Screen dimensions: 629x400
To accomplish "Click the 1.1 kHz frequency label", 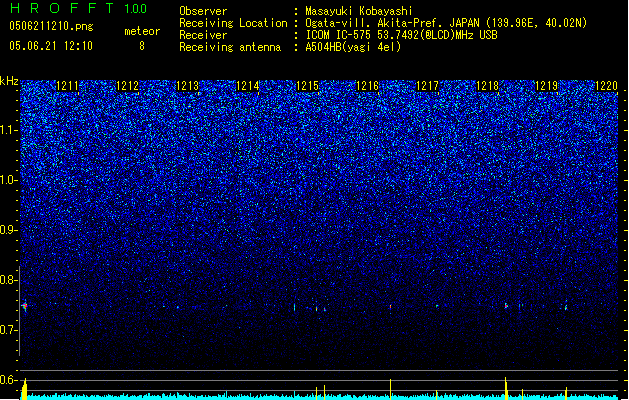I will point(8,130).
